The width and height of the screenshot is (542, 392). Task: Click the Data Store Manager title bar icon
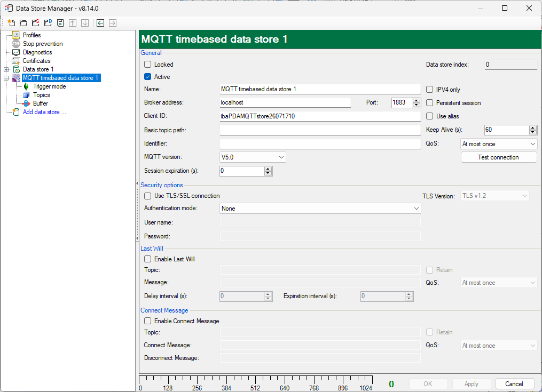(x=9, y=8)
